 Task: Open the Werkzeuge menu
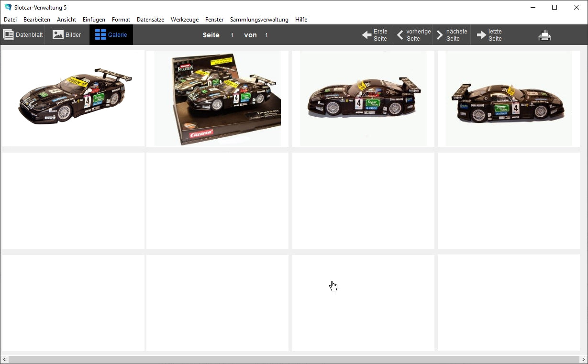coord(185,20)
